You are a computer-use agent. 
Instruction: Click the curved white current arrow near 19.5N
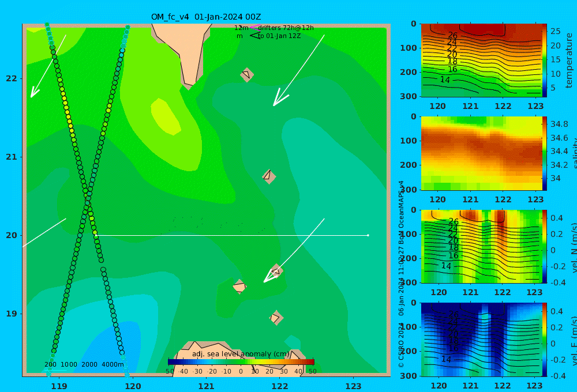point(294,250)
